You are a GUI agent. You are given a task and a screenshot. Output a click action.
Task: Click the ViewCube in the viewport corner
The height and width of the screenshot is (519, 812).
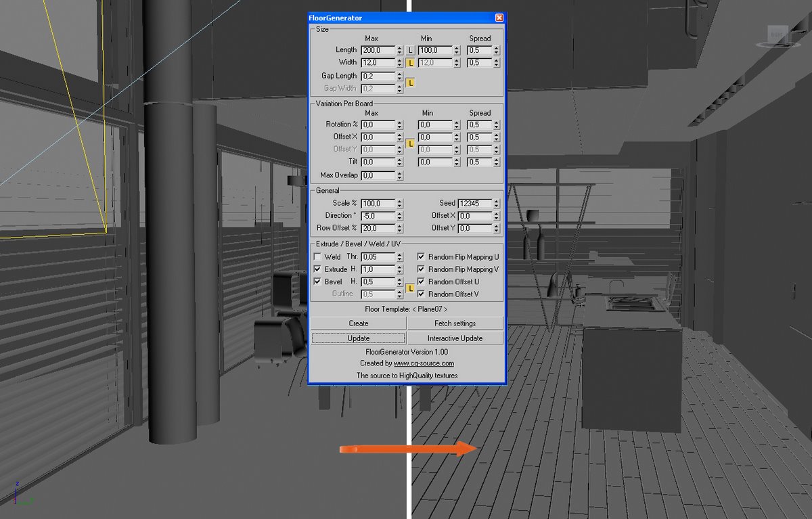click(778, 36)
